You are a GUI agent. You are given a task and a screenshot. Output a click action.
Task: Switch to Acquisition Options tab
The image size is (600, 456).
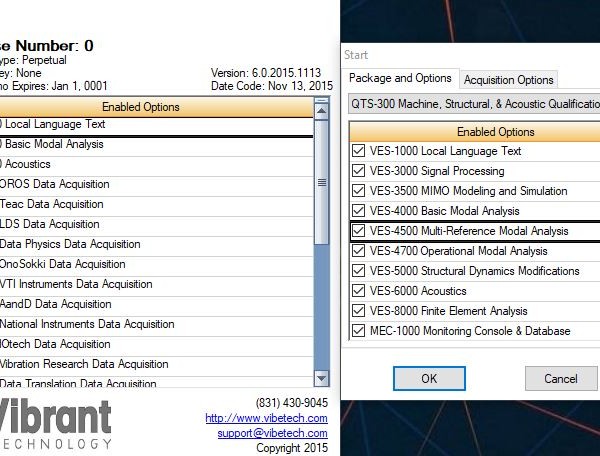[508, 80]
